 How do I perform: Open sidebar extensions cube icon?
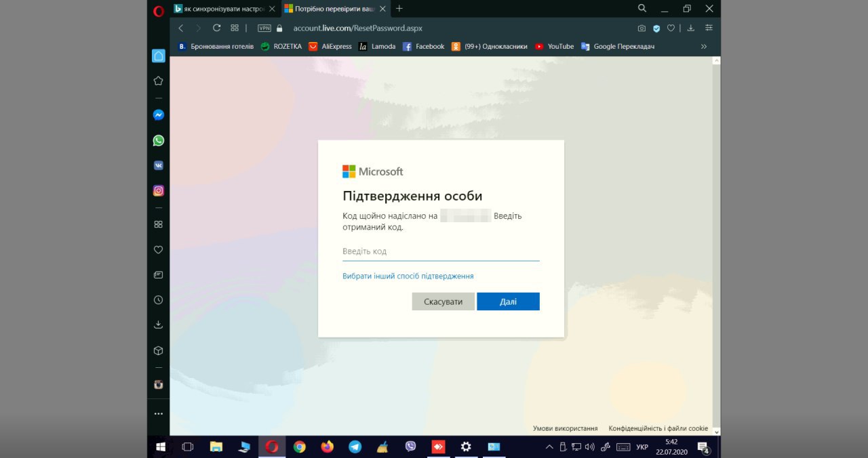point(158,350)
